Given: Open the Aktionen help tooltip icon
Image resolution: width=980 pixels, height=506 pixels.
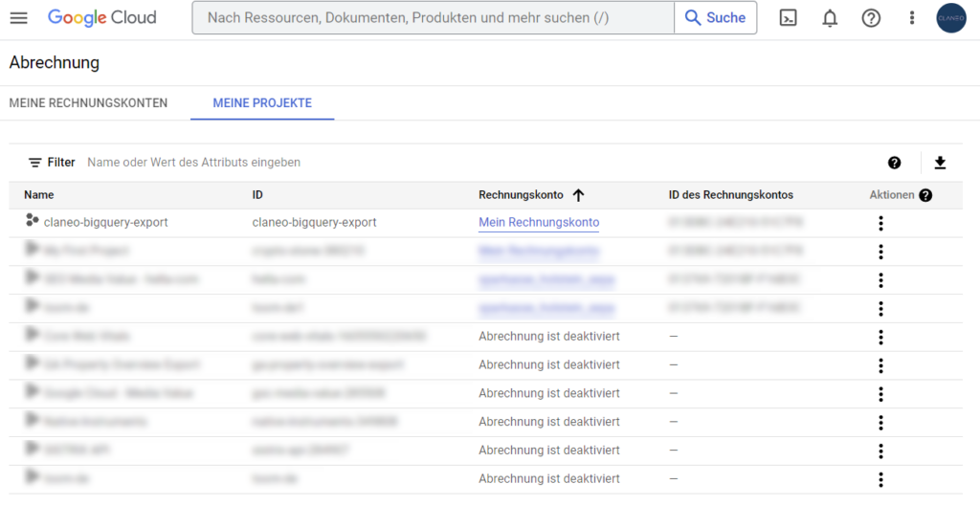Looking at the screenshot, I should (x=925, y=195).
